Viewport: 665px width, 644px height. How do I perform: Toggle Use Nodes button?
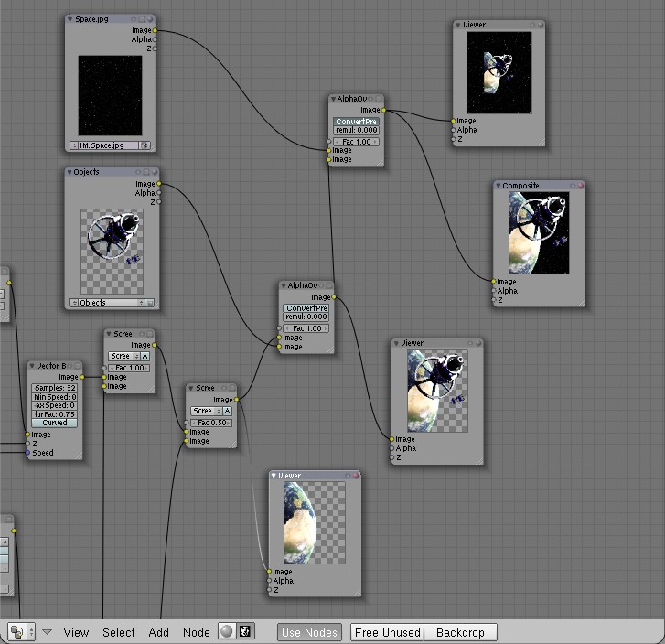309,632
